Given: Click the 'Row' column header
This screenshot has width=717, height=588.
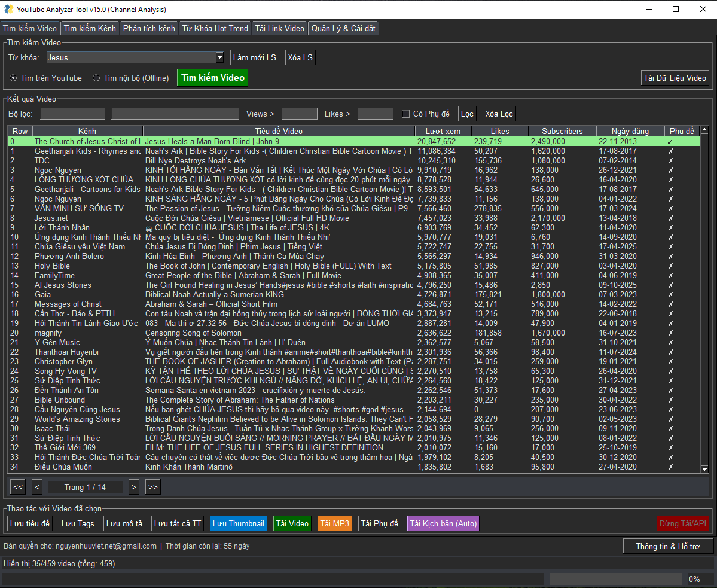Looking at the screenshot, I should coord(20,131).
